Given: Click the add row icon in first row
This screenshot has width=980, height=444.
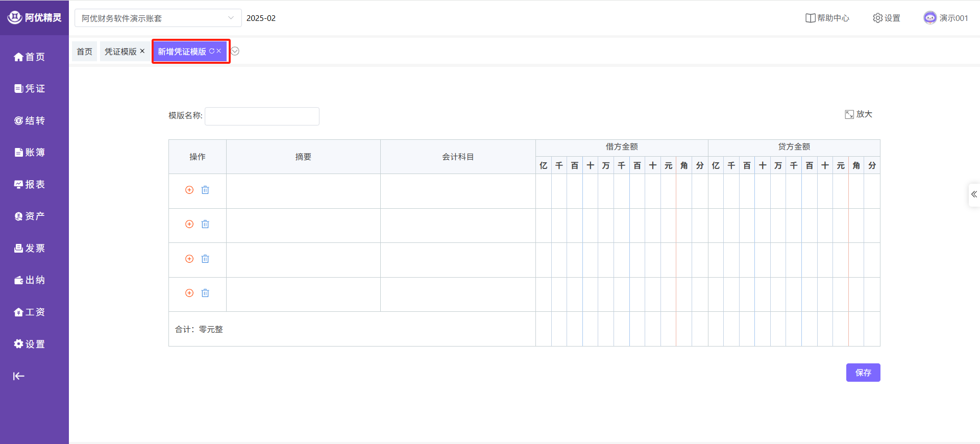Looking at the screenshot, I should click(x=189, y=190).
